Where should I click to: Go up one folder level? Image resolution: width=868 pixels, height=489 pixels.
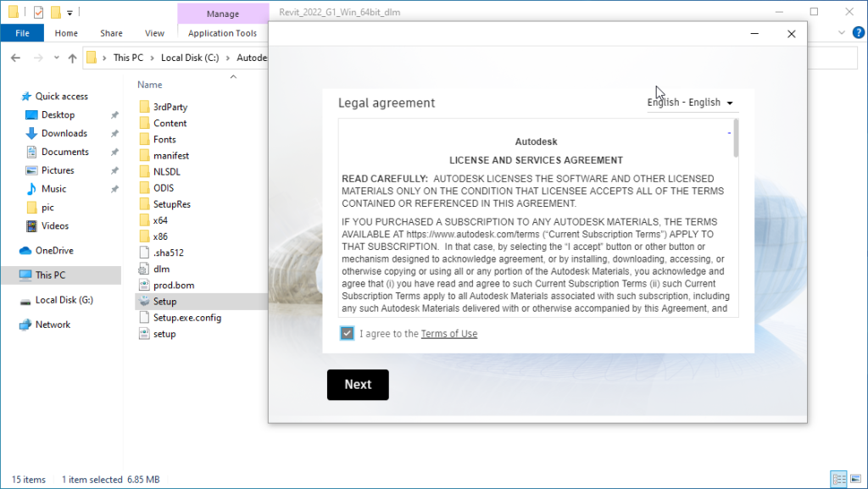[x=73, y=58]
